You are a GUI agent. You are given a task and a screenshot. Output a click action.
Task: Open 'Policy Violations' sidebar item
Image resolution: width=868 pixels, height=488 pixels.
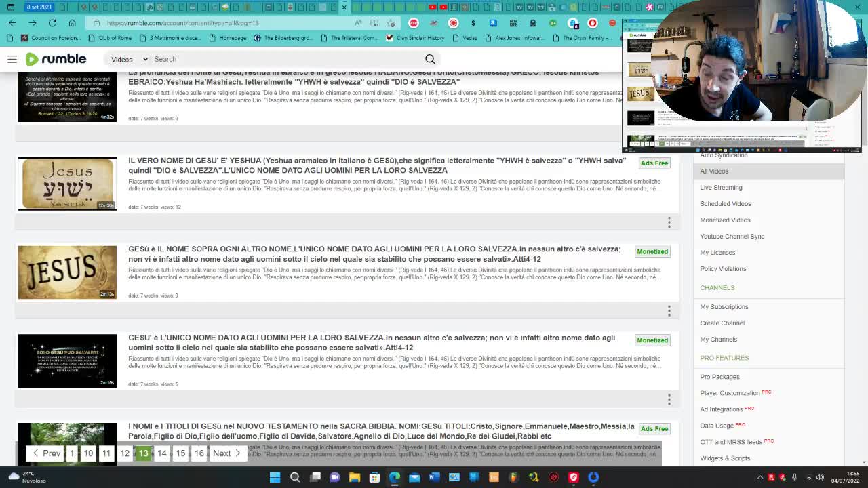click(x=723, y=269)
